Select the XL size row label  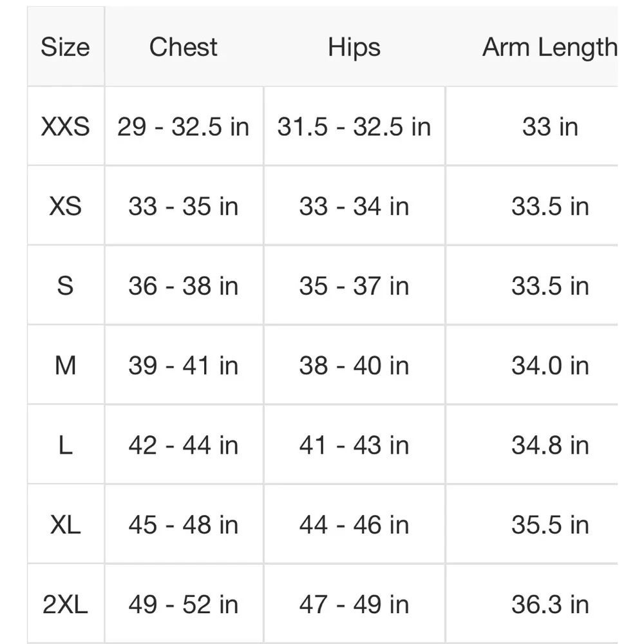coord(65,524)
